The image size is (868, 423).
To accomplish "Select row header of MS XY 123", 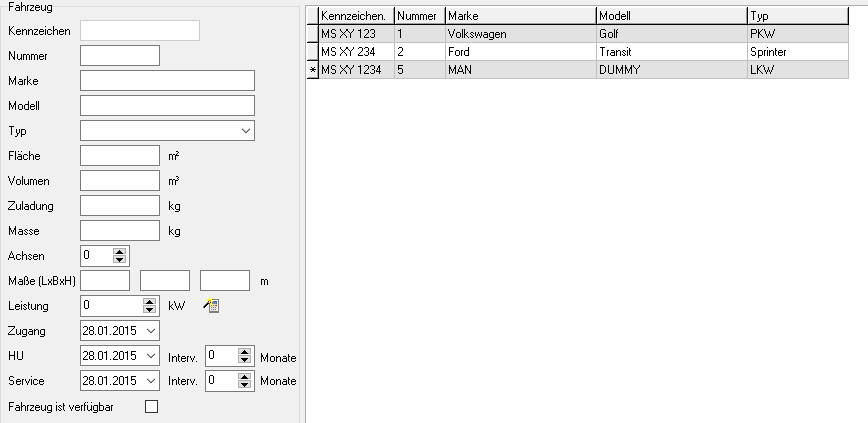I will point(313,34).
